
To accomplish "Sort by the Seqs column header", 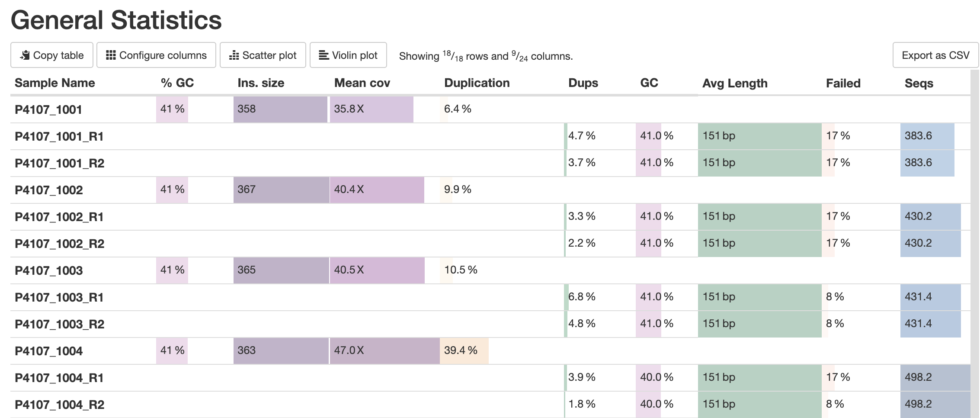I will tap(919, 83).
